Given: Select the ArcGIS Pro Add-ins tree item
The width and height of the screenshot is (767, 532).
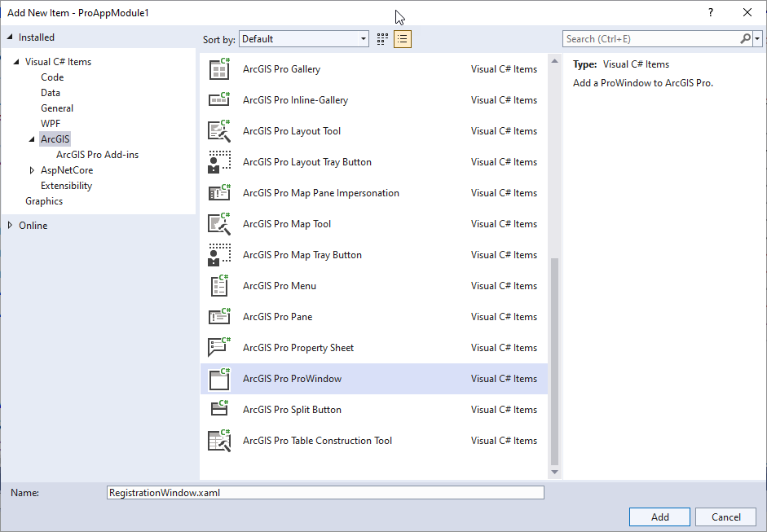Looking at the screenshot, I should click(x=98, y=154).
